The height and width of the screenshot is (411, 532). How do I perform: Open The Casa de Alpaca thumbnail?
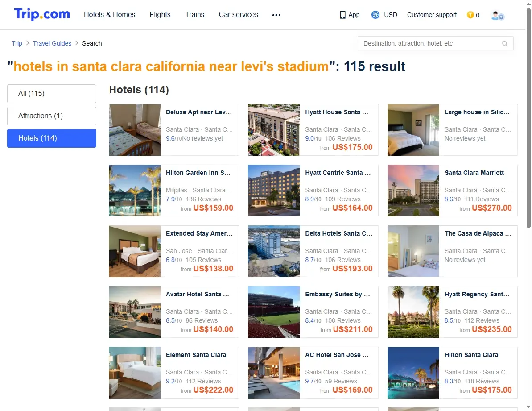[413, 252]
